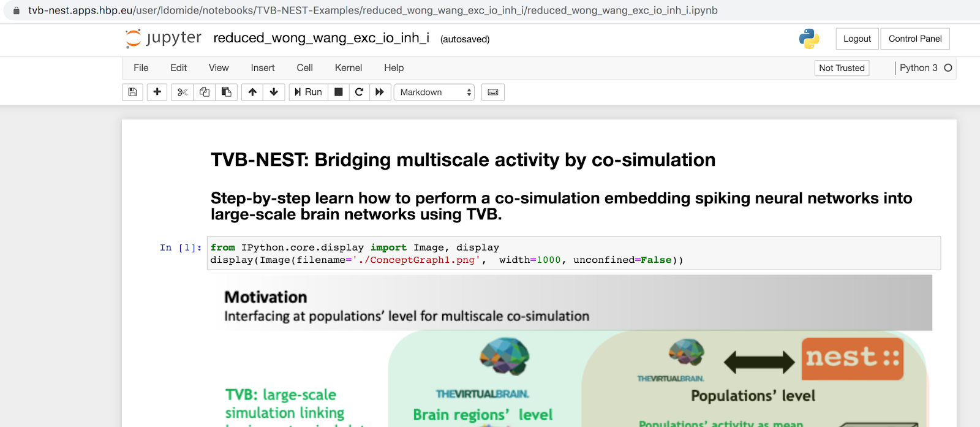Click the kernel idle indicator circle

[948, 68]
